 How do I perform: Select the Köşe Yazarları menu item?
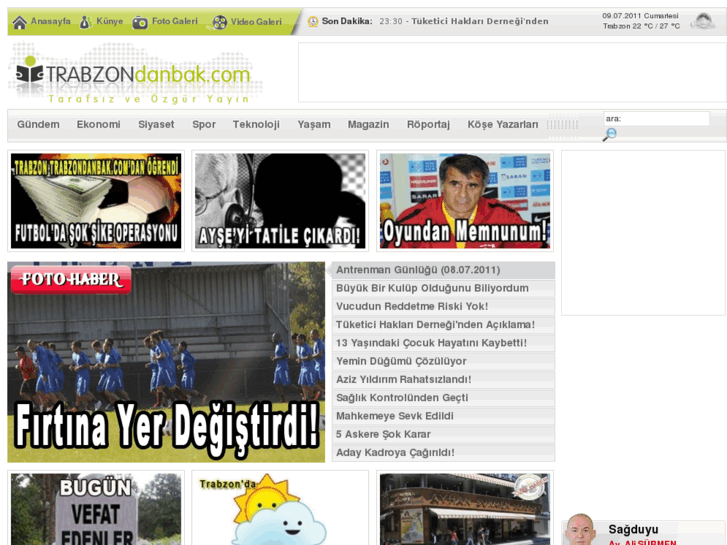(503, 124)
